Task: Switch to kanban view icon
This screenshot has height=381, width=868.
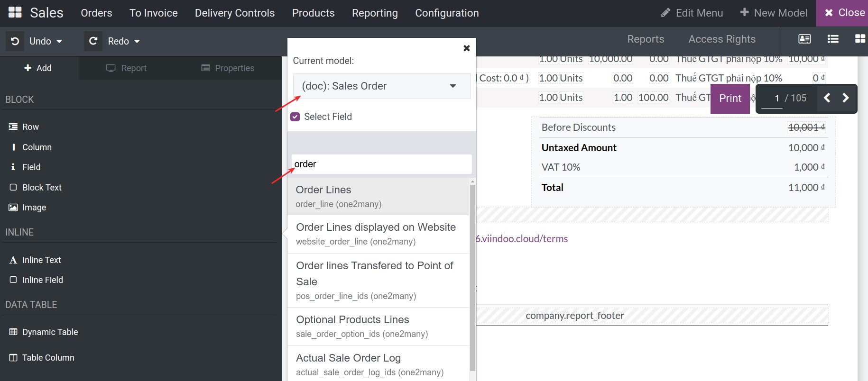Action: [860, 39]
